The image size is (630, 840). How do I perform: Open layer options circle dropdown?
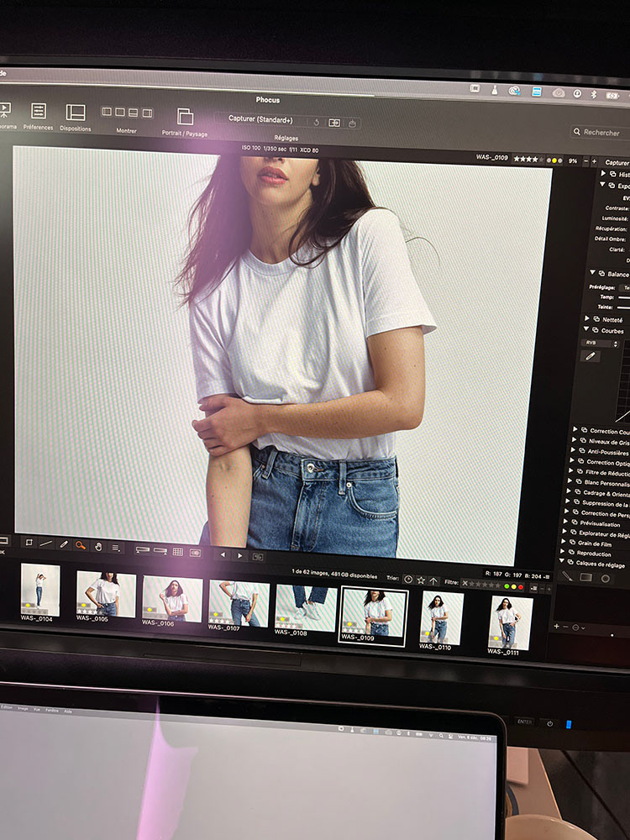tap(578, 627)
